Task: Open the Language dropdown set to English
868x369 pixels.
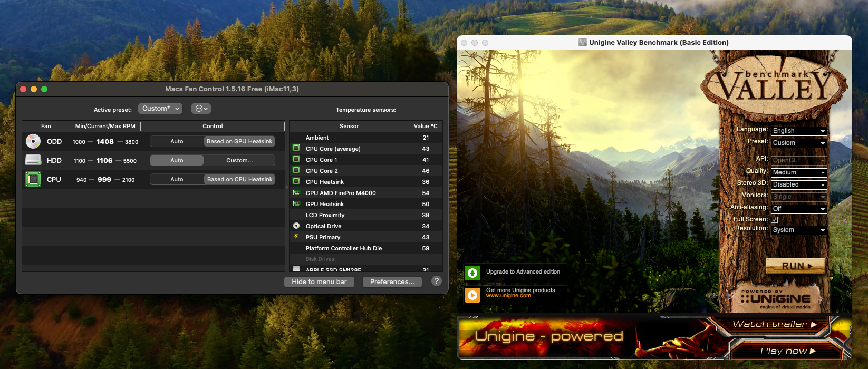Action: pyautogui.click(x=798, y=131)
